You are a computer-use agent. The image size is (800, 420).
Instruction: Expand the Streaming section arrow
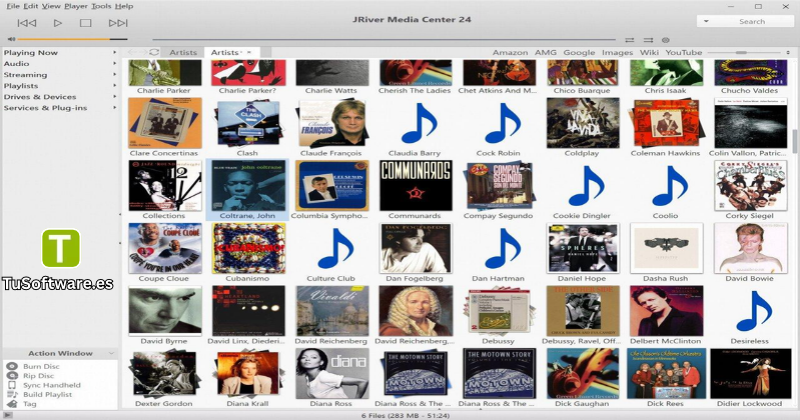(x=114, y=75)
